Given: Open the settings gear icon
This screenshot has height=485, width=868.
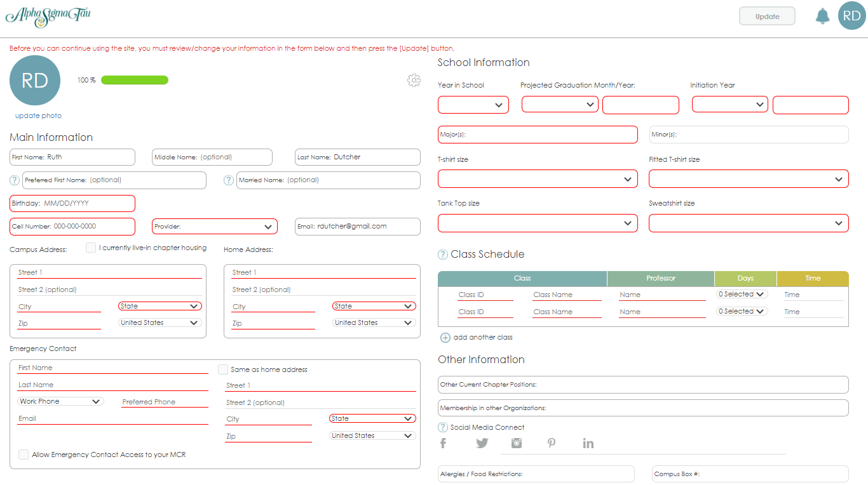Looking at the screenshot, I should pos(414,80).
